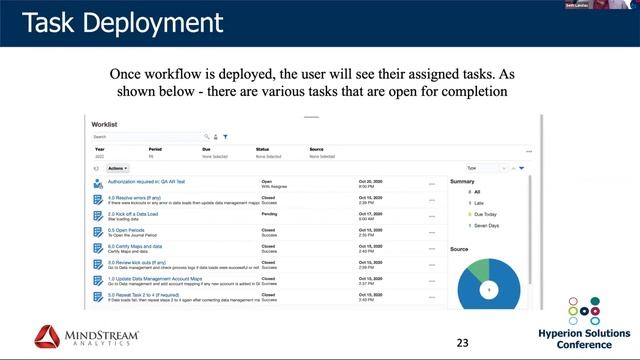This screenshot has width=640, height=360.
Task: Open row menu for Authorization required task
Action: tap(432, 184)
